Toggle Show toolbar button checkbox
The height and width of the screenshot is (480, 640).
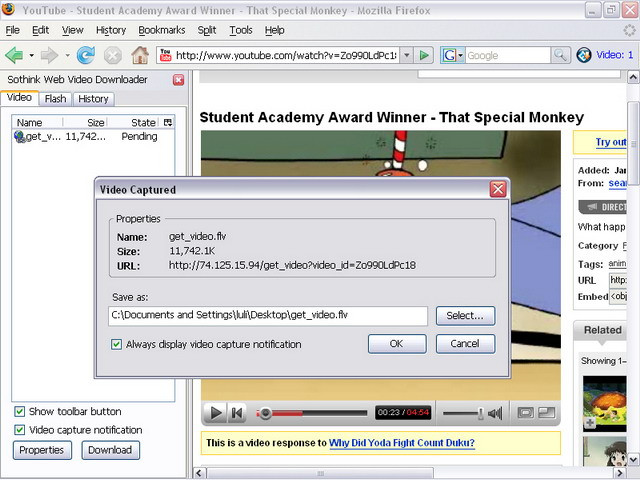(x=19, y=411)
